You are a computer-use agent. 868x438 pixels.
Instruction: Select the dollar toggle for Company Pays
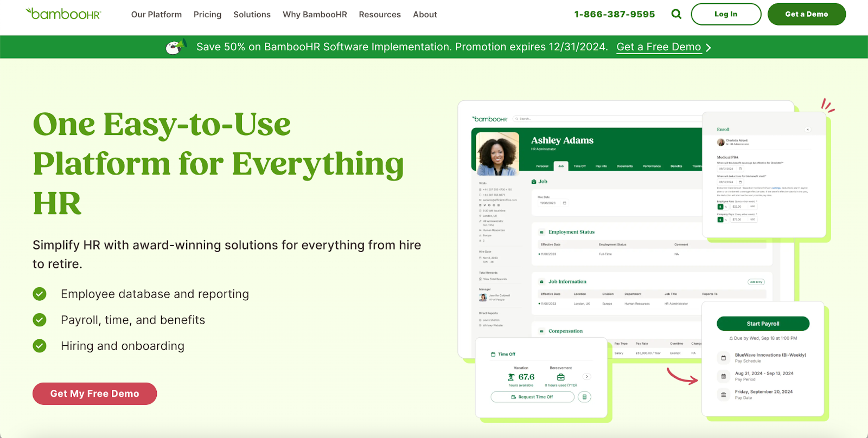click(720, 220)
